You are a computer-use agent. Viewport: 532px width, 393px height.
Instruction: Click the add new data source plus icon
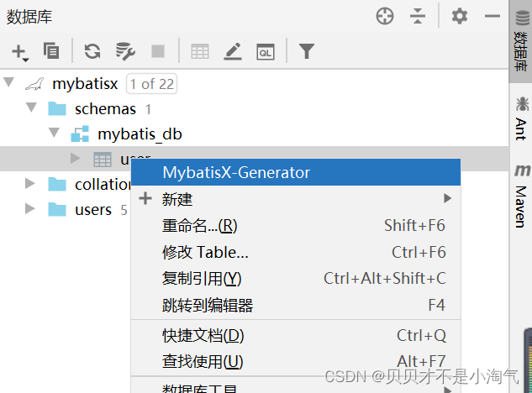[19, 52]
